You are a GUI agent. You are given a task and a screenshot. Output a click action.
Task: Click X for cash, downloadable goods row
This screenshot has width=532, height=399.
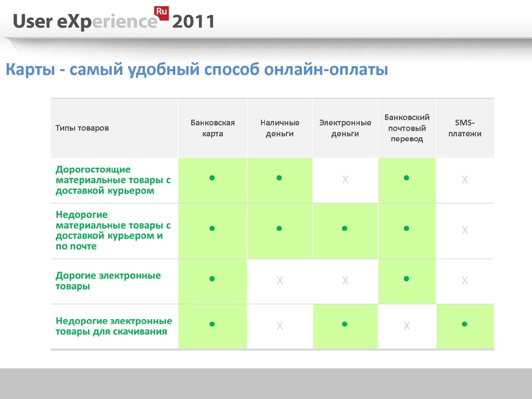280,326
